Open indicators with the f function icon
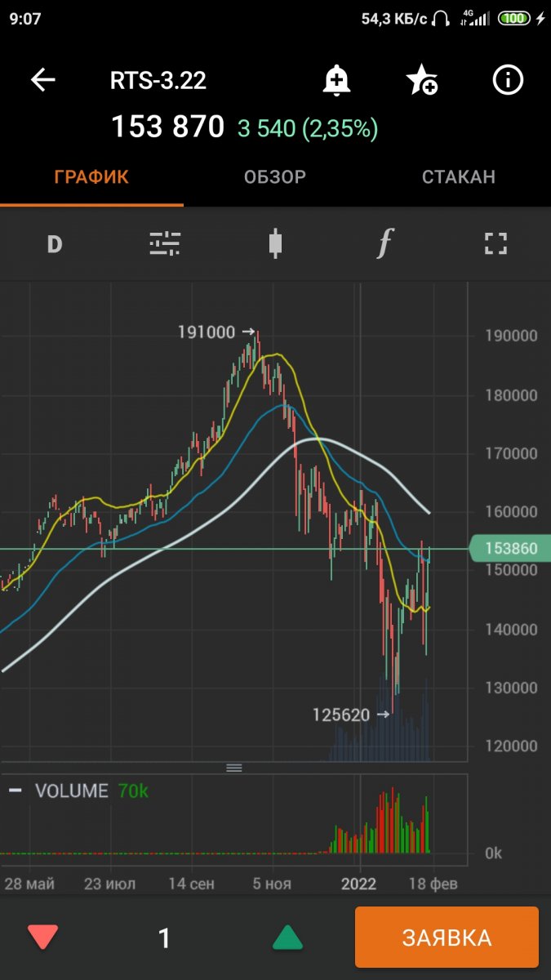The height and width of the screenshot is (980, 551). [x=385, y=243]
